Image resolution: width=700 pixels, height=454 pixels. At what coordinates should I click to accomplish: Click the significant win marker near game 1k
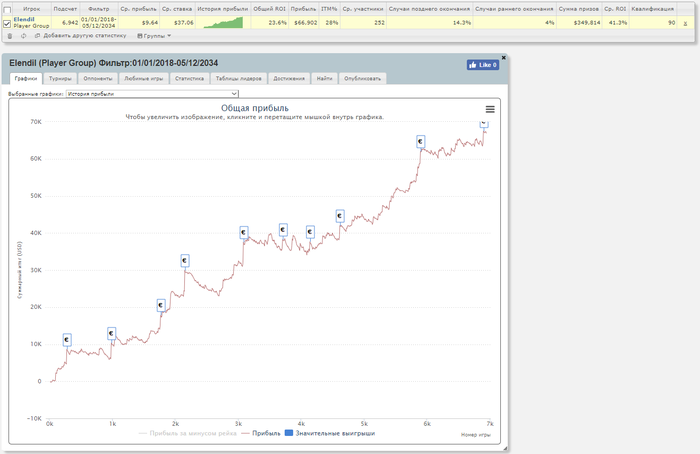(x=112, y=333)
